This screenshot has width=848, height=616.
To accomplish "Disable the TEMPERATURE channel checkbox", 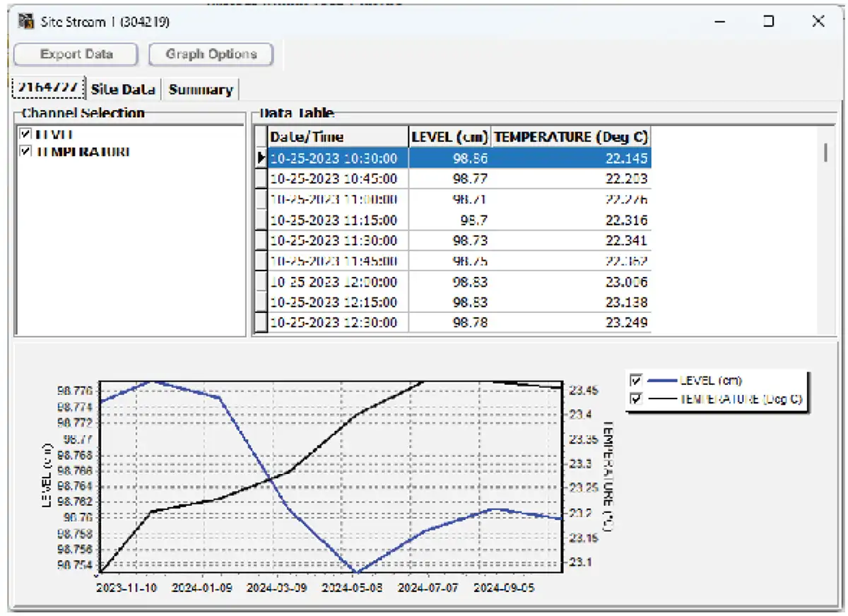I will 25,151.
